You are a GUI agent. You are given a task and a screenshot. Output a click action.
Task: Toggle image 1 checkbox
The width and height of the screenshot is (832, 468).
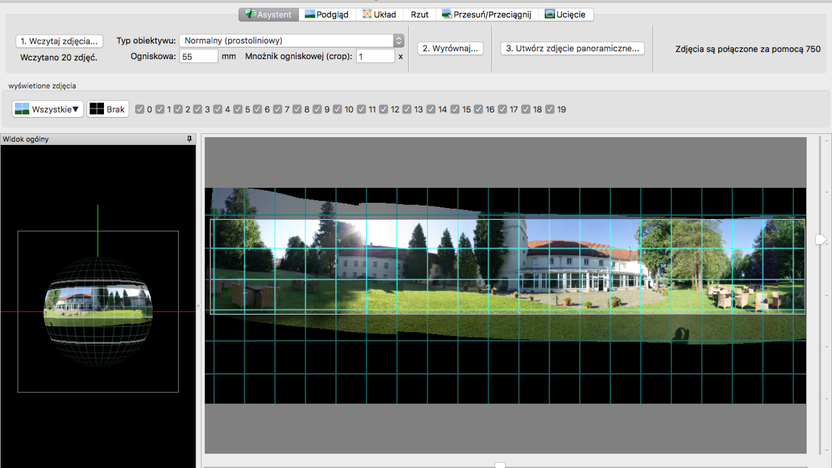point(160,109)
